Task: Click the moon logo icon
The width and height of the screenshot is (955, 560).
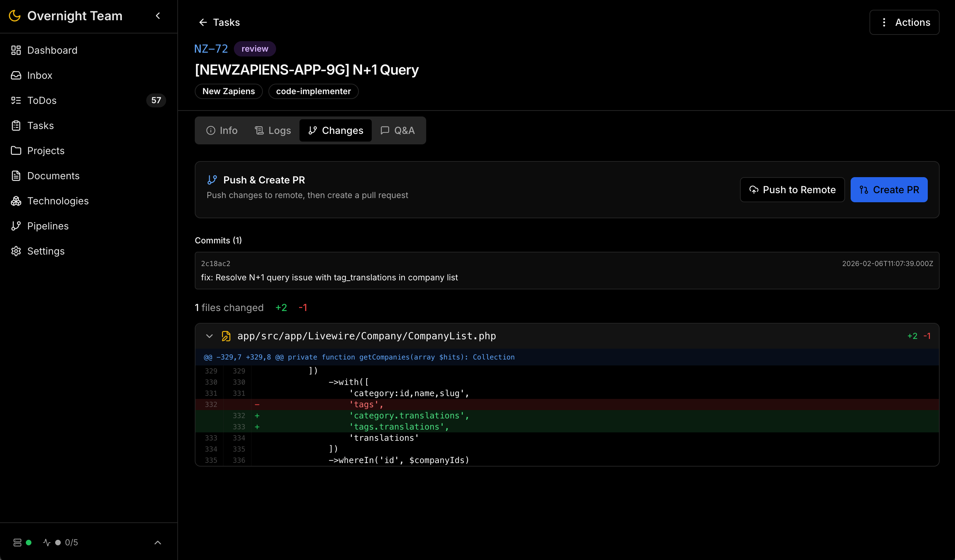Action: 14,16
